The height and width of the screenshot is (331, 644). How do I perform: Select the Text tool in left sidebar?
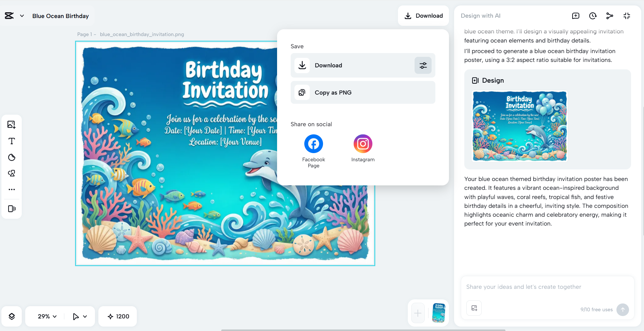[x=12, y=141]
